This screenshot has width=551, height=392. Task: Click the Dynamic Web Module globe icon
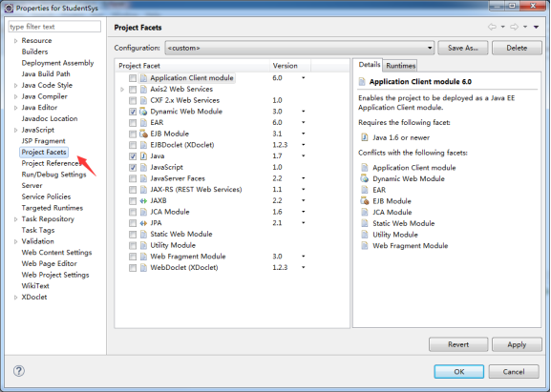point(143,112)
